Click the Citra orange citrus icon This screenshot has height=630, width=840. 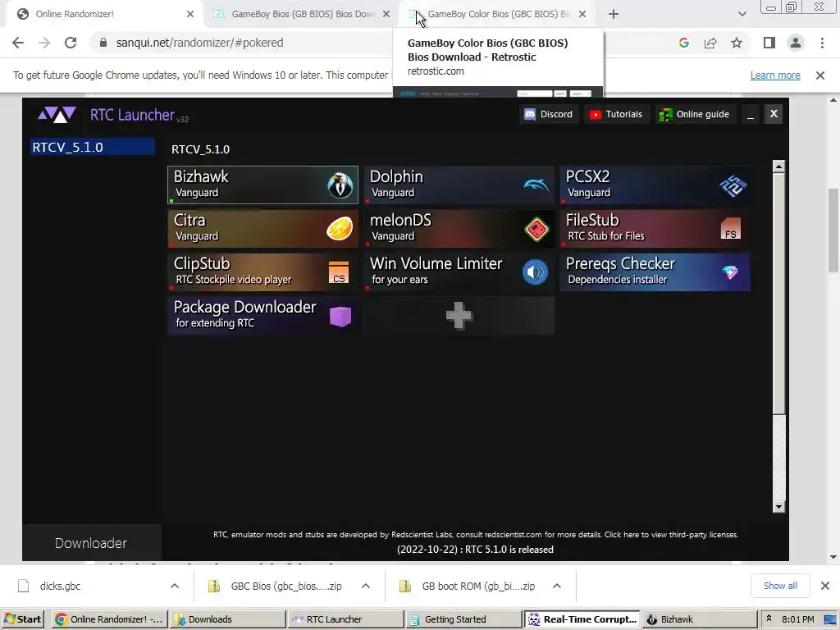[340, 229]
